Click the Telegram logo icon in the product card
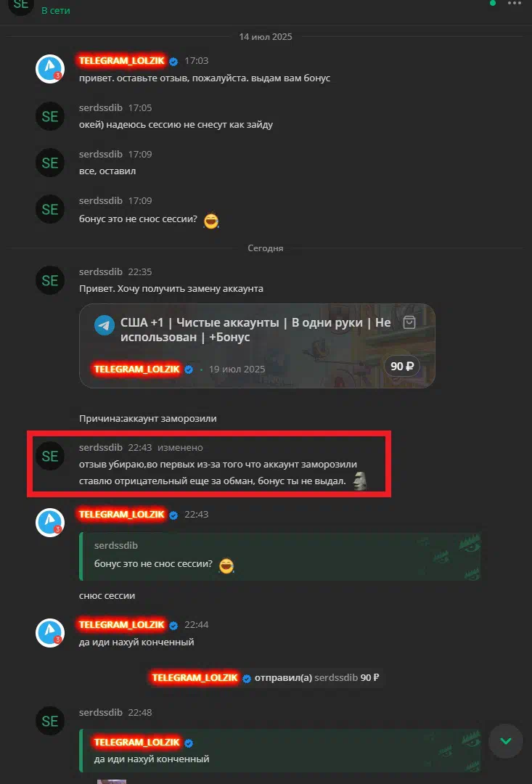532x784 pixels. coord(105,325)
